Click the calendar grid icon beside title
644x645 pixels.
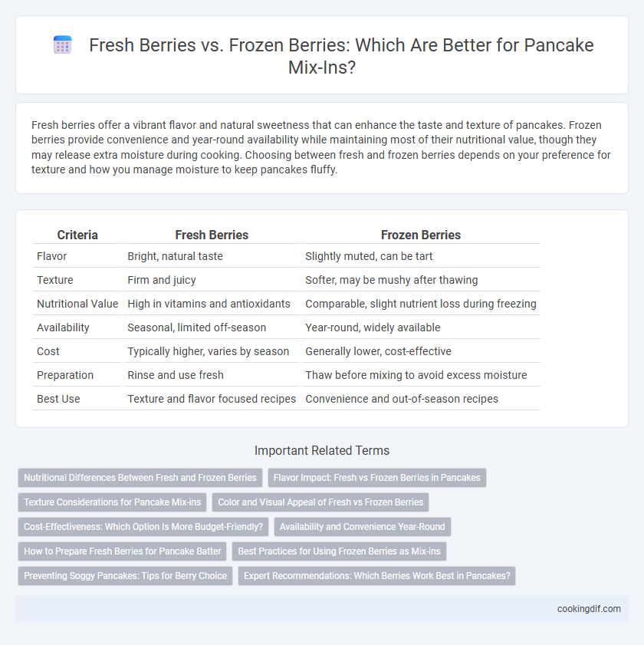point(63,44)
